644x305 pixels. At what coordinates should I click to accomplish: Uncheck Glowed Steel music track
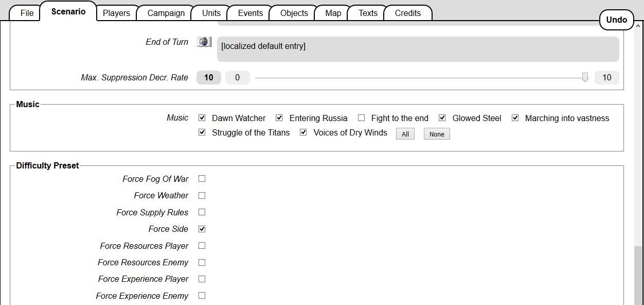point(442,118)
